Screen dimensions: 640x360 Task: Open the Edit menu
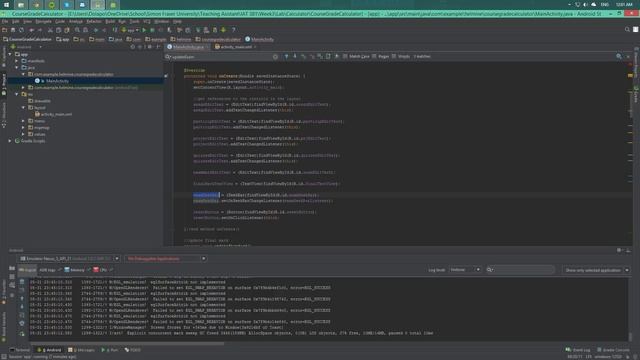[16, 21]
